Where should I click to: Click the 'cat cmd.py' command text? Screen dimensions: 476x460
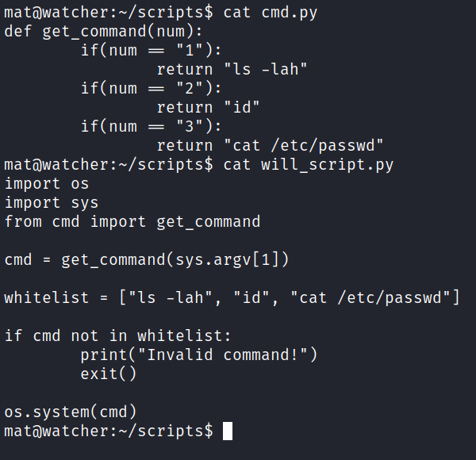point(271,13)
